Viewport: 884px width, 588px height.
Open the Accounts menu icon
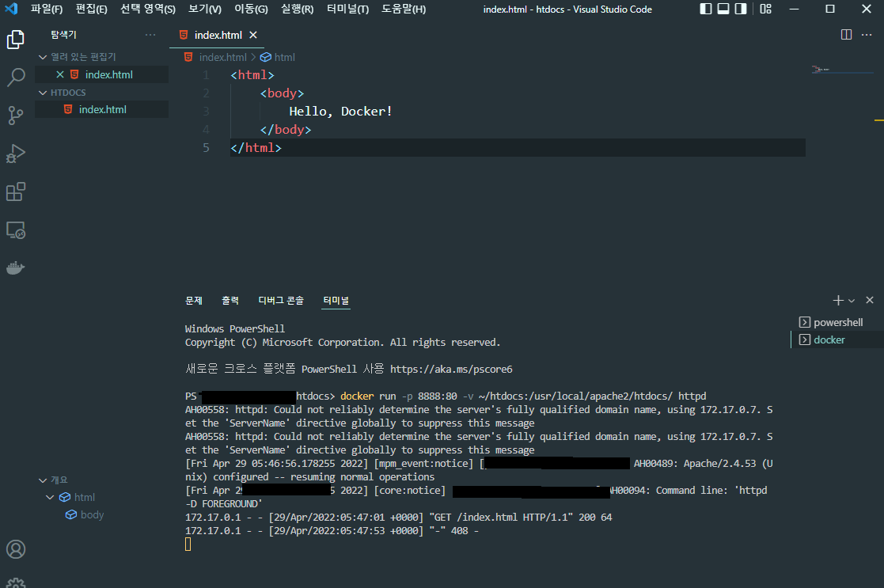16,549
